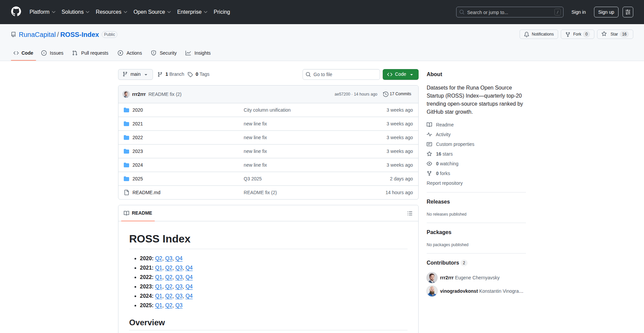Viewport: 644px width, 333px height.
Task: Open the README outline icon
Action: (410, 213)
